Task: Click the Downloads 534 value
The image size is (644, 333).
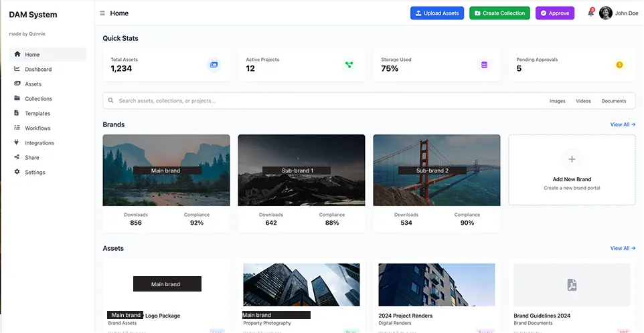Action: (x=406, y=223)
